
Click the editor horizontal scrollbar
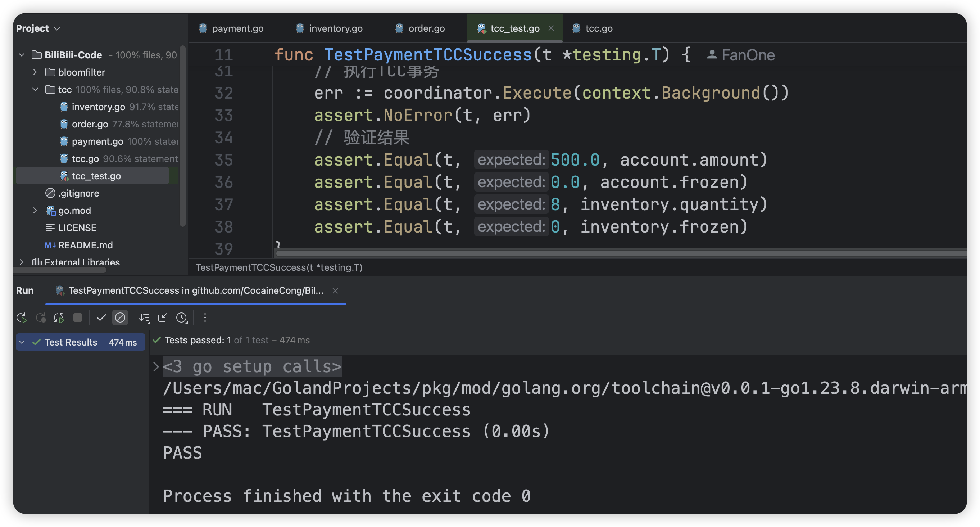609,253
